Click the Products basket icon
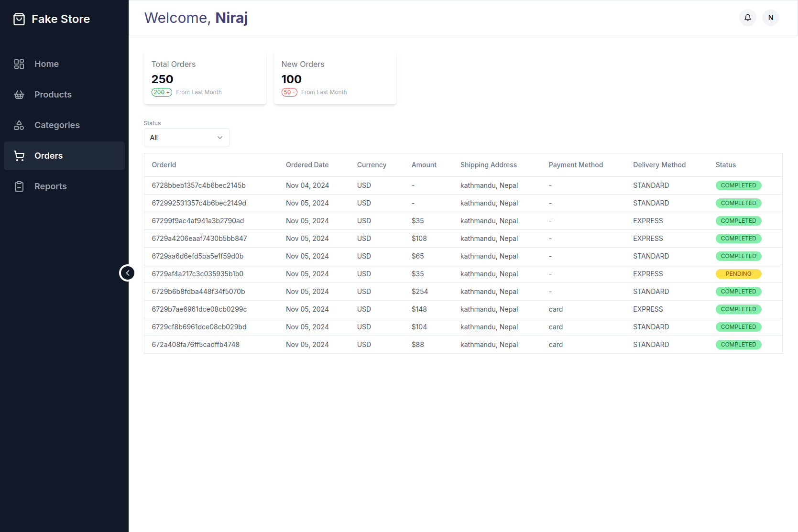Screen dimensions: 798x532 (x=19, y=95)
